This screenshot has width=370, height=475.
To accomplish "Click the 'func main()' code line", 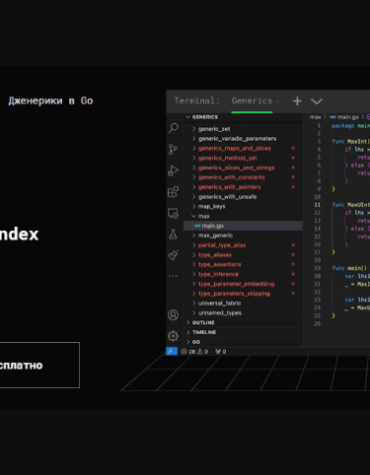I will click(x=349, y=268).
